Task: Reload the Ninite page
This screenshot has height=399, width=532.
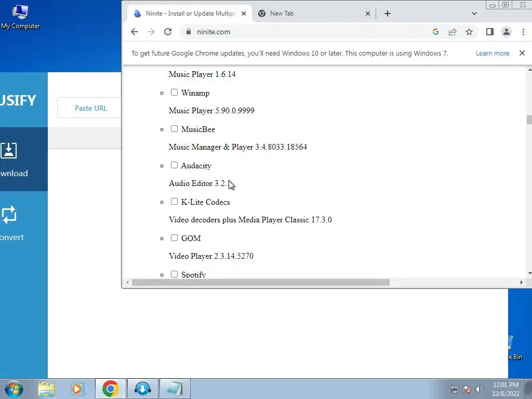Action: [x=168, y=32]
